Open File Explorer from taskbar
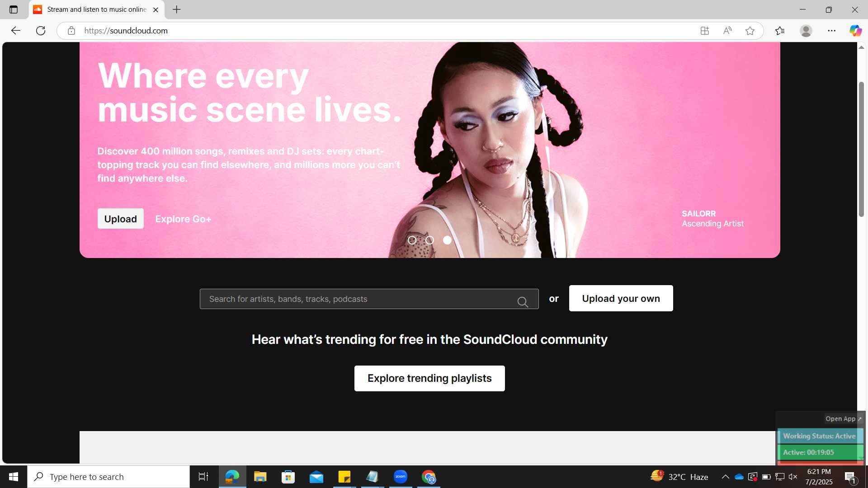 [260, 477]
